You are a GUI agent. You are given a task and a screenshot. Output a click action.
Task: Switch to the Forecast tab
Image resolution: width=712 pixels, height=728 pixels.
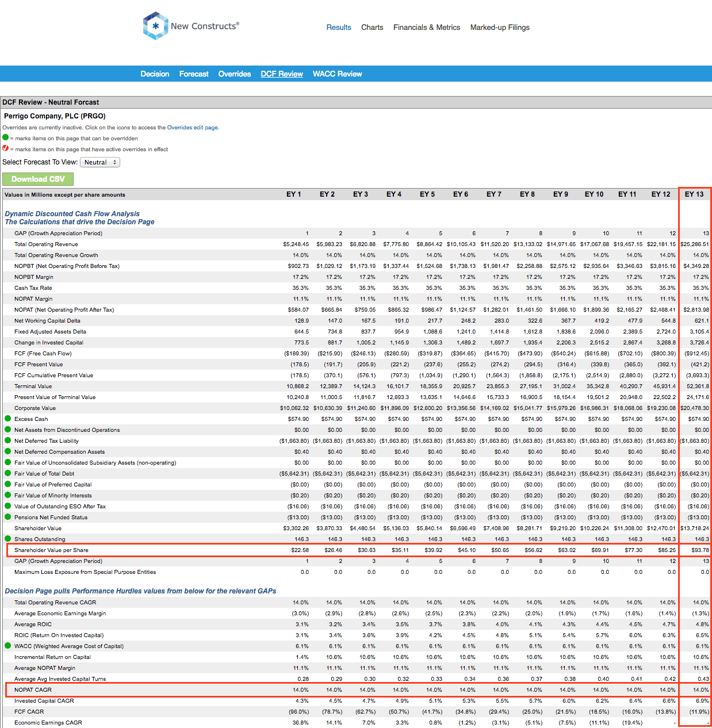tap(194, 74)
